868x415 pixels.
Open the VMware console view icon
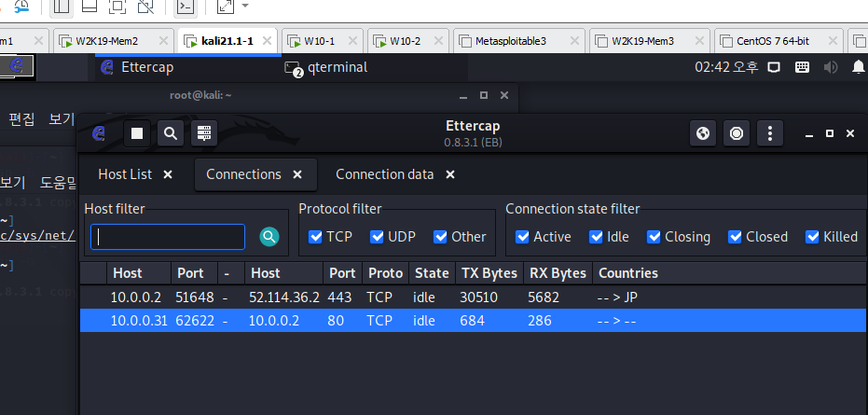click(x=186, y=7)
